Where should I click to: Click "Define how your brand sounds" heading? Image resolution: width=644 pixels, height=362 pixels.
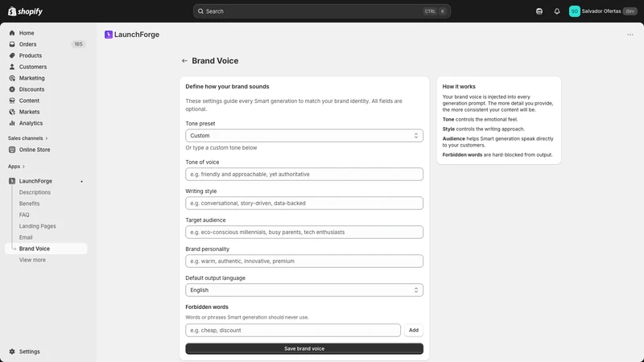[227, 87]
